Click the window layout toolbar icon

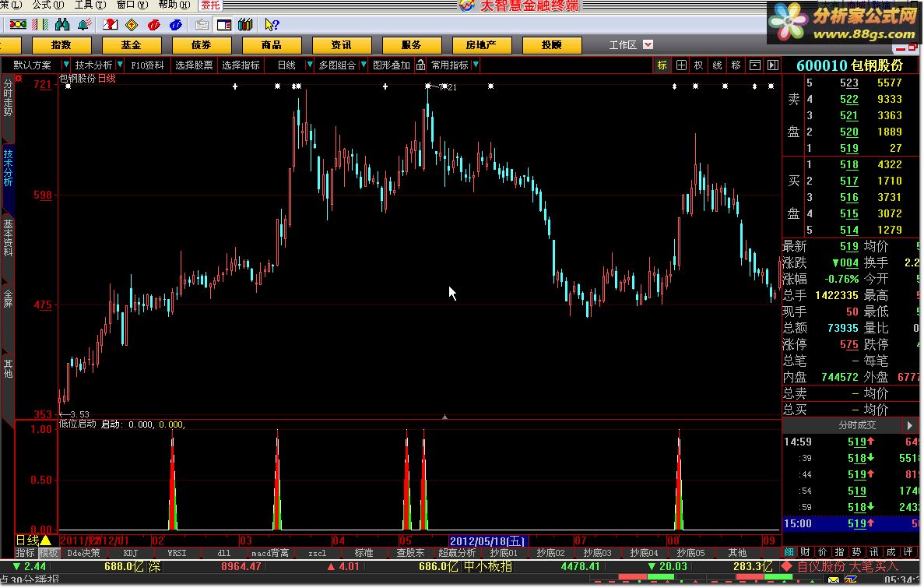[x=224, y=25]
